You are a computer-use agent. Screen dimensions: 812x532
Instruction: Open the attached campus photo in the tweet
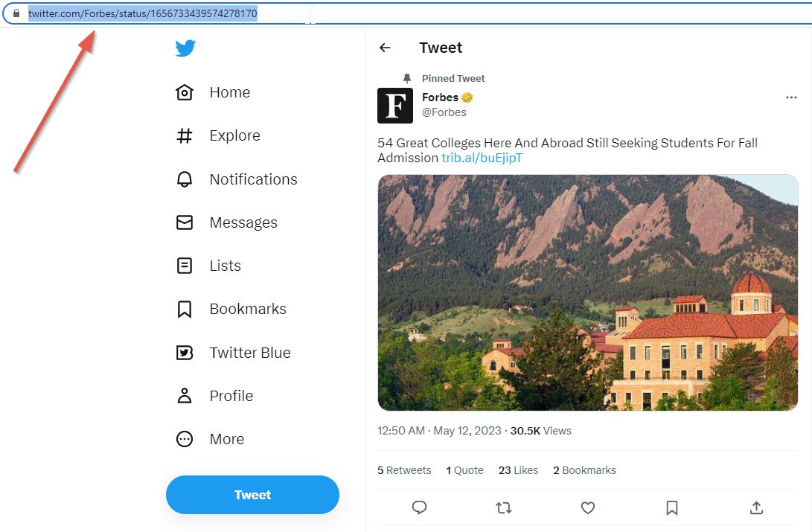tap(587, 292)
